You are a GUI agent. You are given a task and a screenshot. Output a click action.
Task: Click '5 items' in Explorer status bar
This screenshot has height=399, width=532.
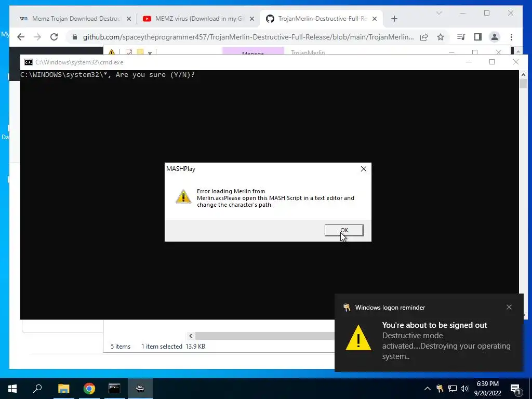pyautogui.click(x=121, y=347)
